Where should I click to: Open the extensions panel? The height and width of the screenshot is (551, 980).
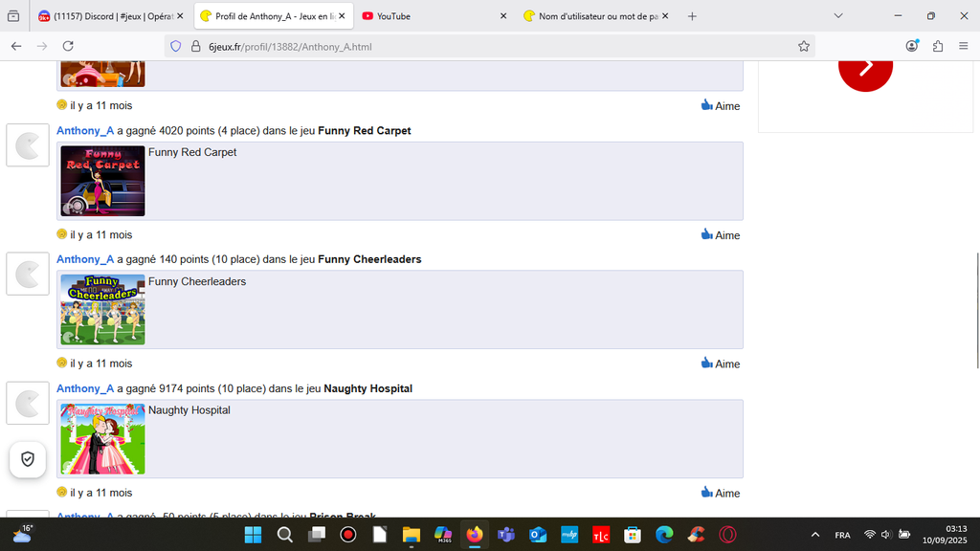pyautogui.click(x=938, y=46)
